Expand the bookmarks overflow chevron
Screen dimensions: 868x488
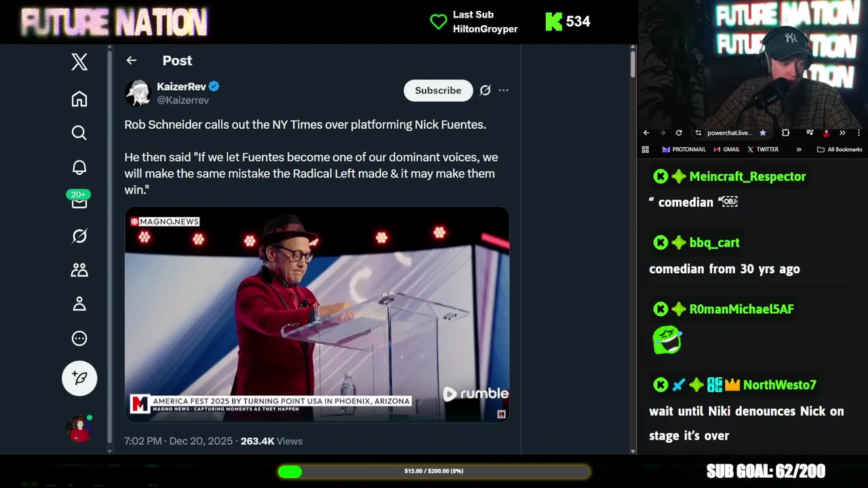coord(799,149)
